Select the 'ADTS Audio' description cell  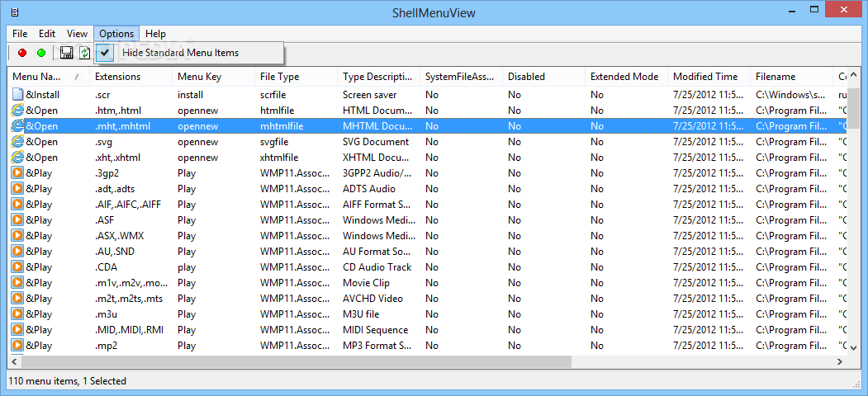click(369, 189)
